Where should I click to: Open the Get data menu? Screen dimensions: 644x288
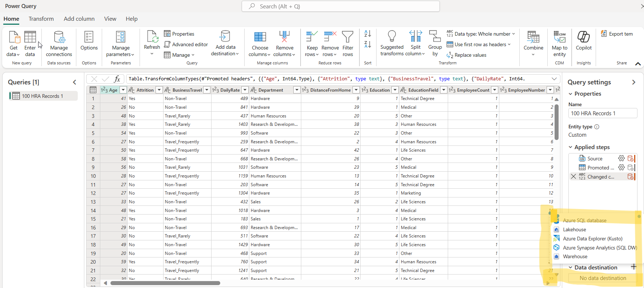coord(13,44)
